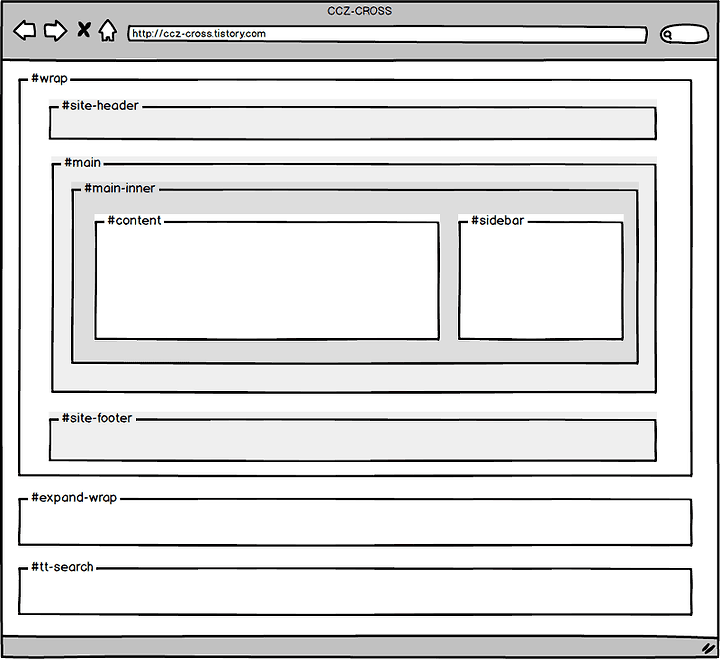The height and width of the screenshot is (659, 720).
Task: Click the magnifier icon in search box
Action: 668,34
